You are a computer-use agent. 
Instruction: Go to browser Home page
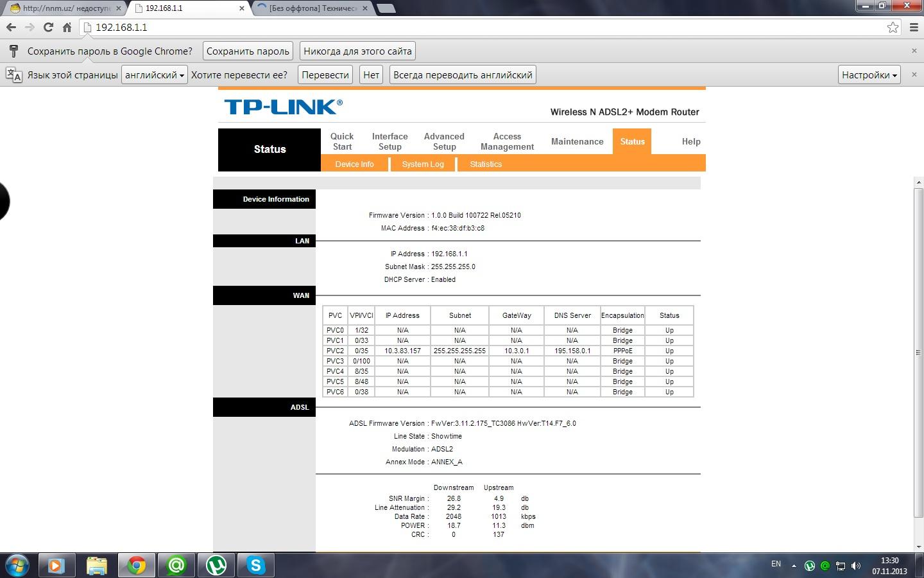pos(67,28)
